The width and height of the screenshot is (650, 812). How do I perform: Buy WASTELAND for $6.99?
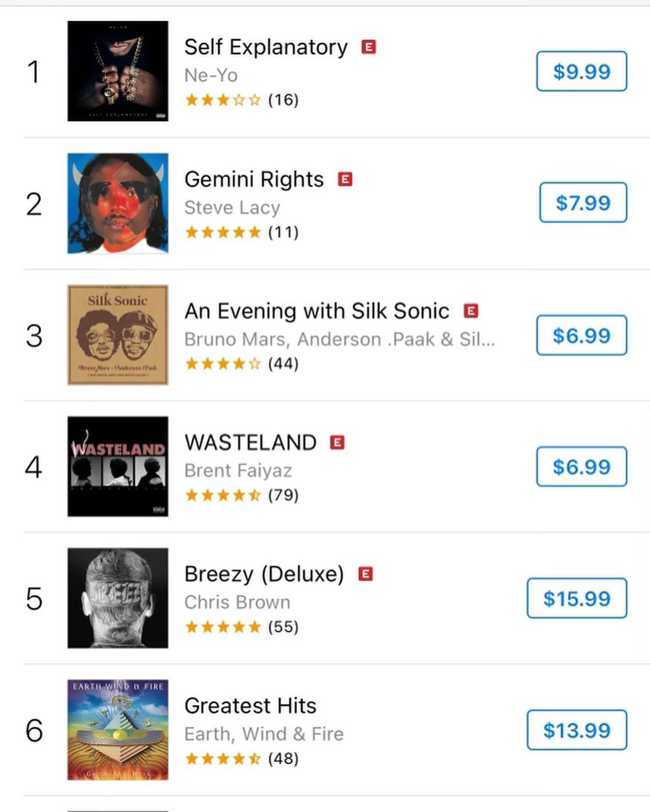pyautogui.click(x=581, y=466)
